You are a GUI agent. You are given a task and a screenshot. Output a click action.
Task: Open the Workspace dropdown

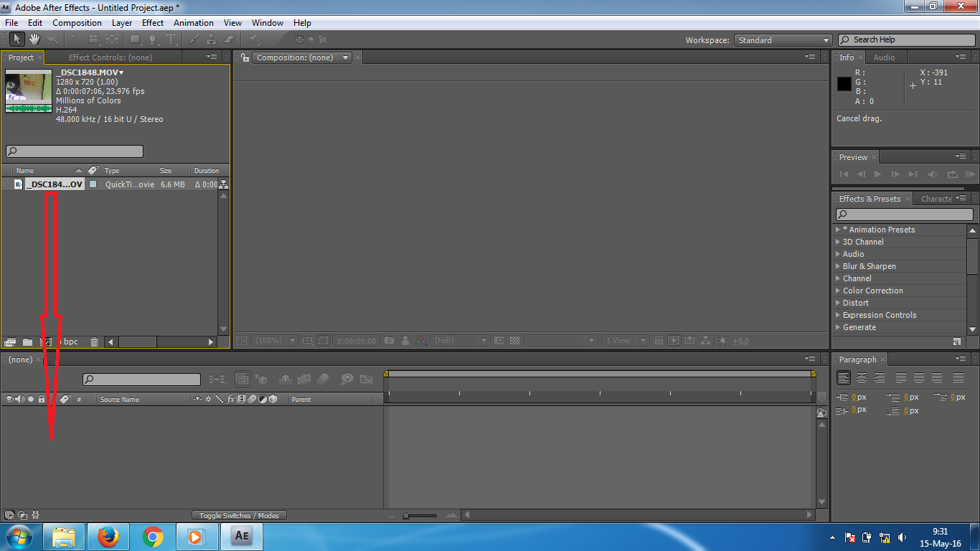782,40
